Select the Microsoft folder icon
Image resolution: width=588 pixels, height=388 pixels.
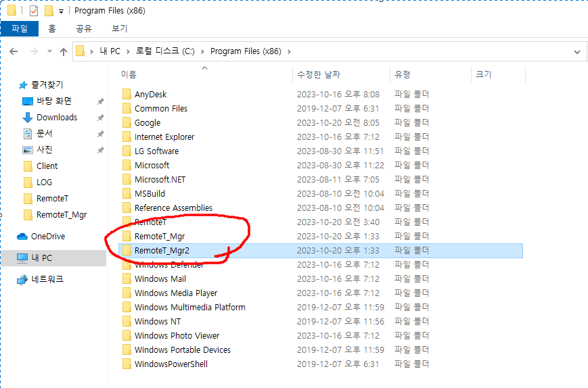click(x=127, y=165)
